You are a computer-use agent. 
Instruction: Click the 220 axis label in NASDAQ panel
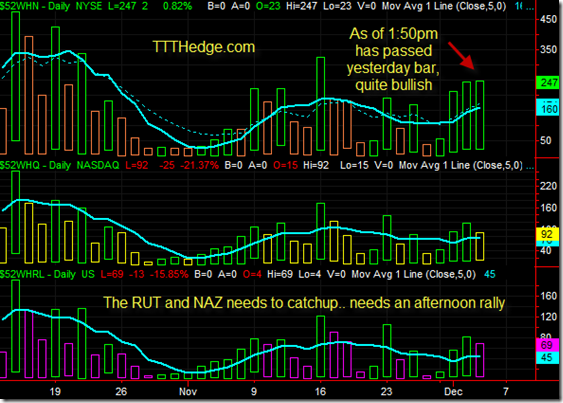point(548,186)
